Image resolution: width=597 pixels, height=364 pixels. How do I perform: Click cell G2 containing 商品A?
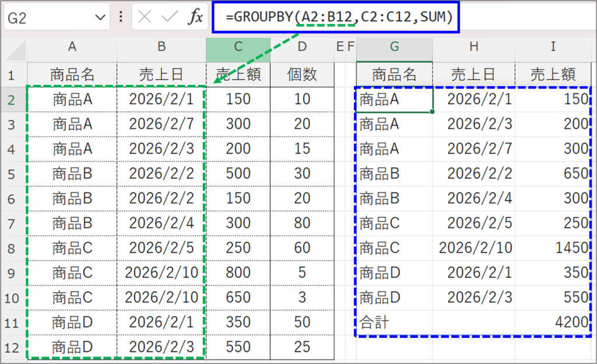click(394, 100)
